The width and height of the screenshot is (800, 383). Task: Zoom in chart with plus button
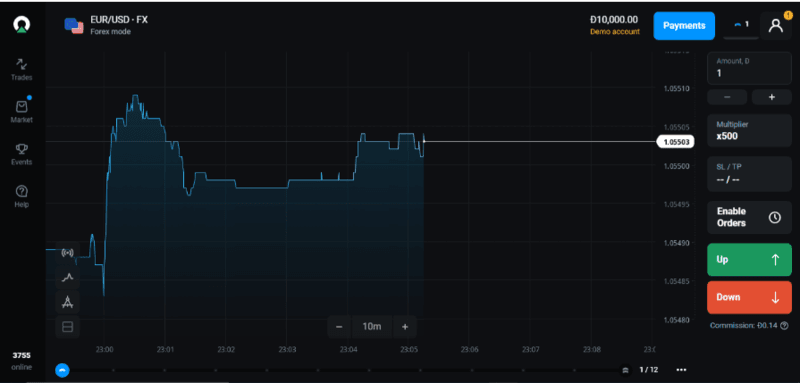point(405,327)
